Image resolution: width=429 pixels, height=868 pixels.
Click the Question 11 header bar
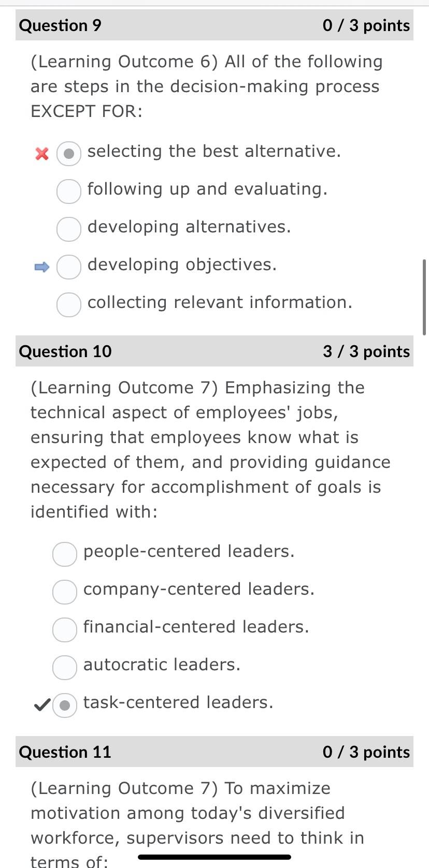[214, 752]
